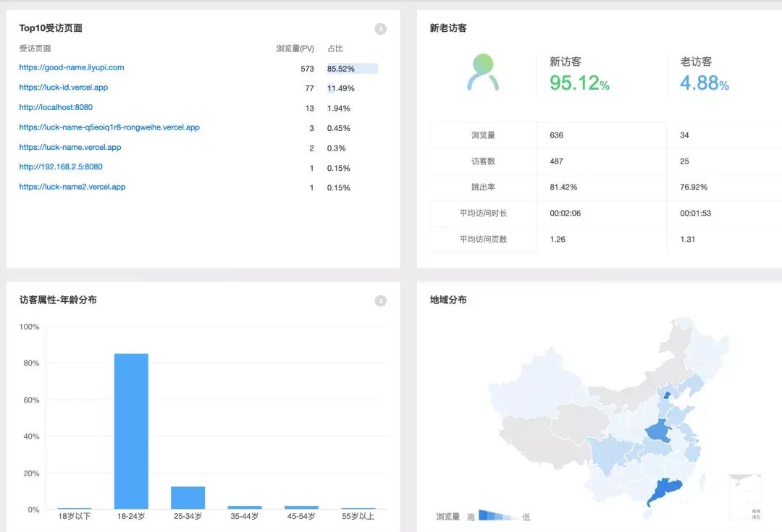Screen dimensions: 782x532
Task: Click the darkest Guangdong province on map
Action: pos(660,492)
